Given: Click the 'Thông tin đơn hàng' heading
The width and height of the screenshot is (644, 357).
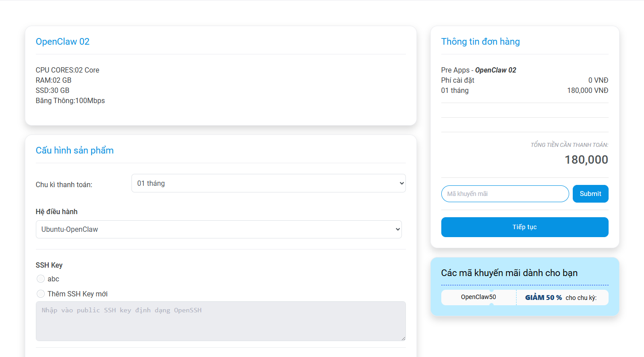Looking at the screenshot, I should pos(480,42).
